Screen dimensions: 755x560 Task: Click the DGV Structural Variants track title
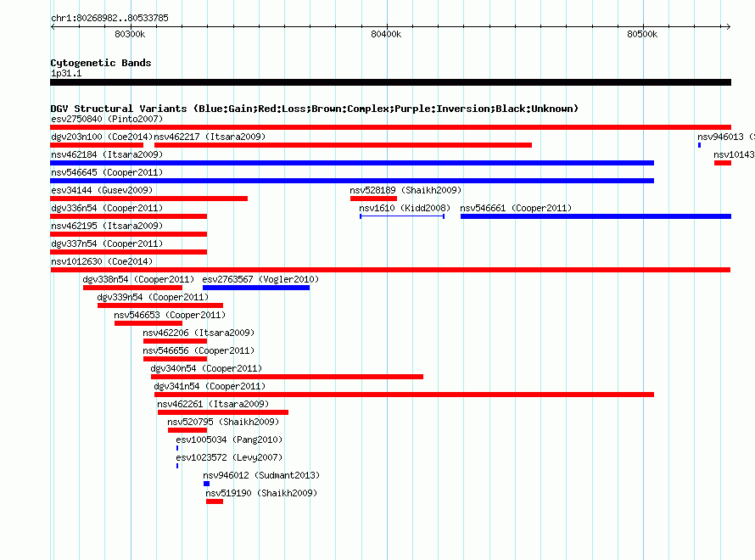point(315,109)
